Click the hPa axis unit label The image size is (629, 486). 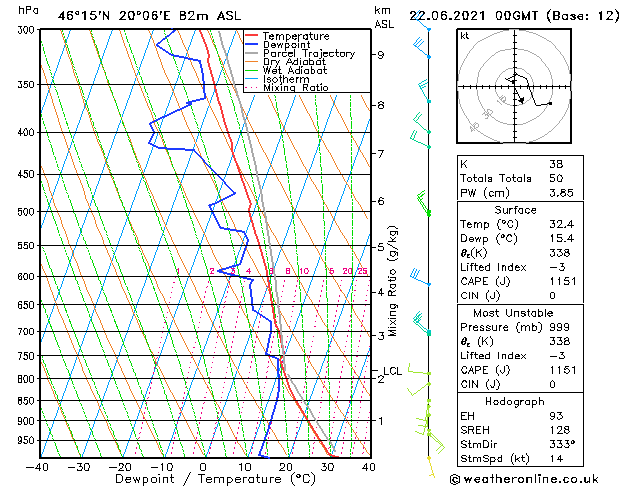[28, 10]
